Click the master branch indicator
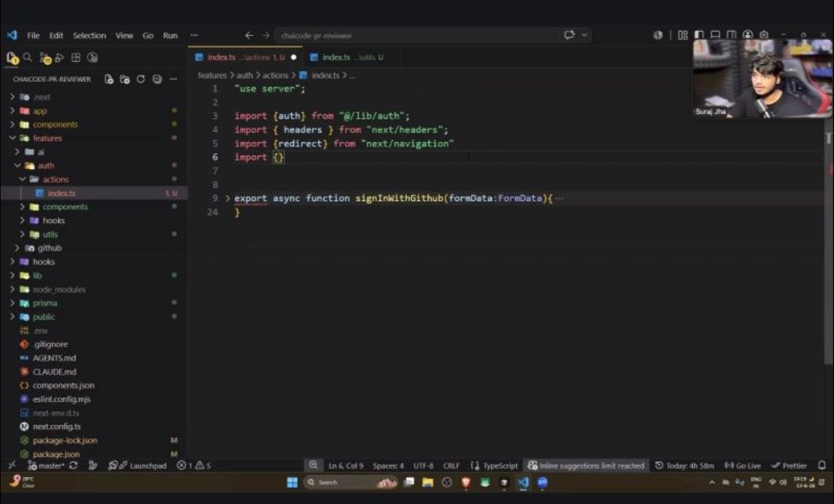This screenshot has width=834, height=504. tap(46, 465)
